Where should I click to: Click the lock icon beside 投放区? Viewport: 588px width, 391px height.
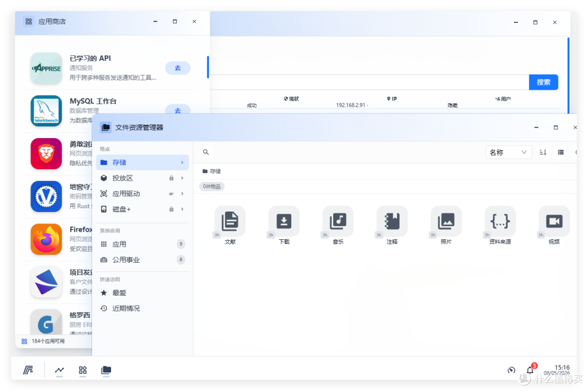(171, 178)
